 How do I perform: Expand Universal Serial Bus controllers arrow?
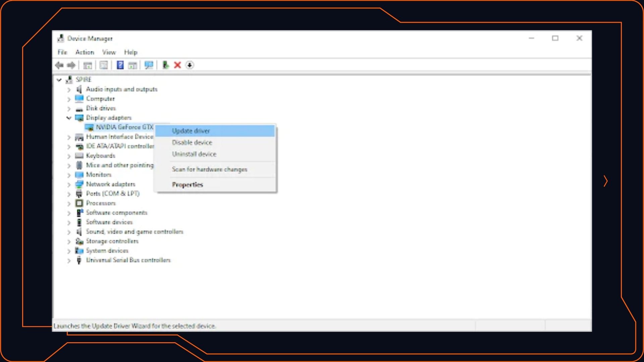pyautogui.click(x=69, y=260)
